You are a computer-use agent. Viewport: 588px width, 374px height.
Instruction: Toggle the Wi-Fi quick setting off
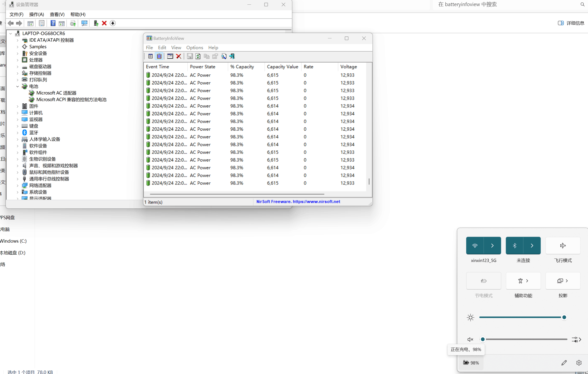click(475, 246)
